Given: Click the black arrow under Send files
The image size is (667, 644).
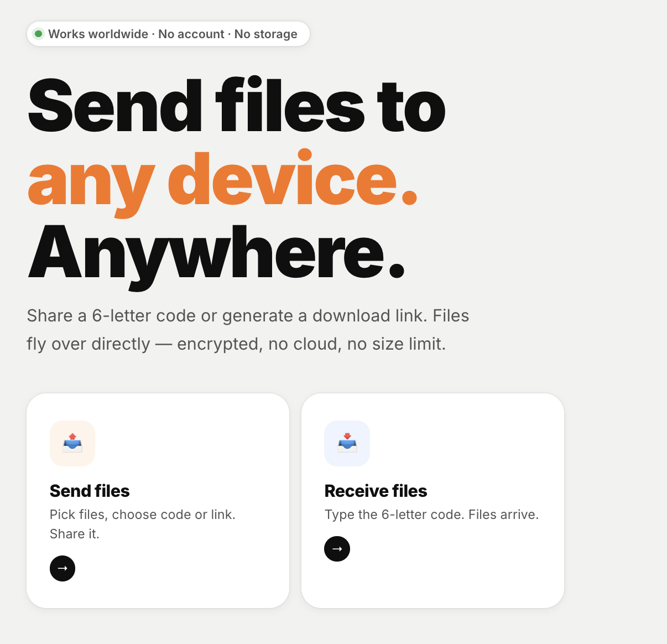Looking at the screenshot, I should [62, 568].
